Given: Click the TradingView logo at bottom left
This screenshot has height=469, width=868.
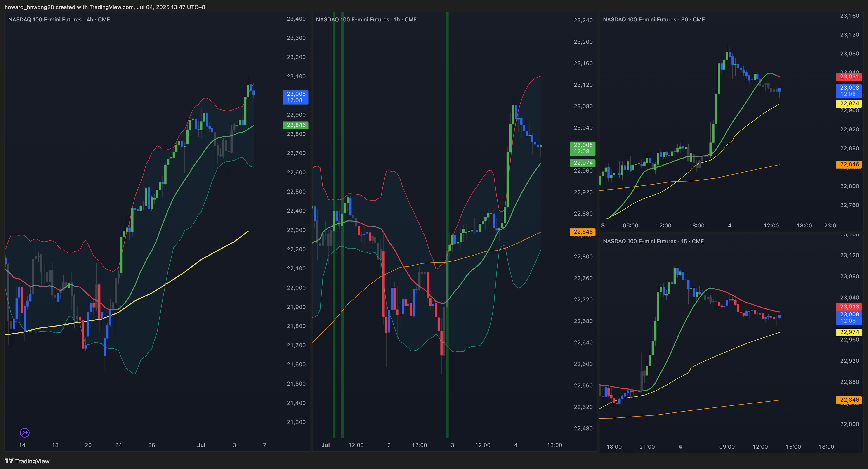Looking at the screenshot, I should [27, 461].
